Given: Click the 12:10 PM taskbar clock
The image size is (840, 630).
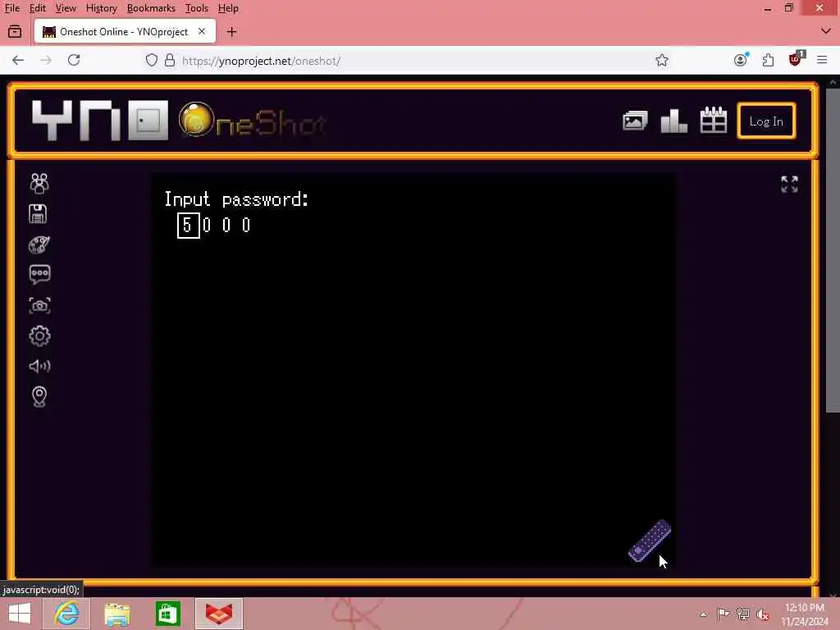Looking at the screenshot, I should 804,614.
